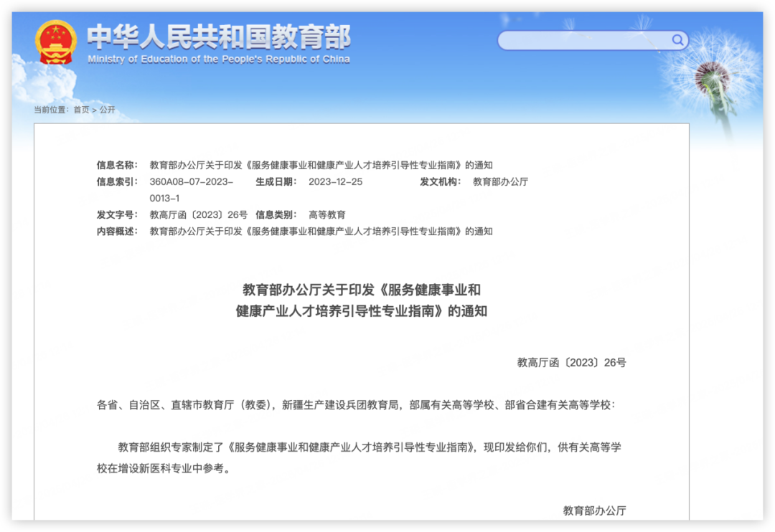
Task: Click the right-aligned 教高厅函〔2023〕26号 number
Action: 571,363
